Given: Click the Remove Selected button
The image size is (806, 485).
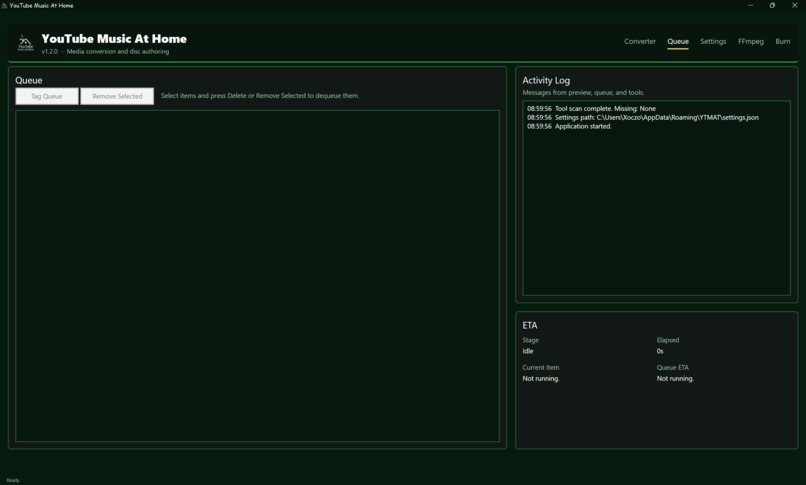Looking at the screenshot, I should pyautogui.click(x=117, y=96).
